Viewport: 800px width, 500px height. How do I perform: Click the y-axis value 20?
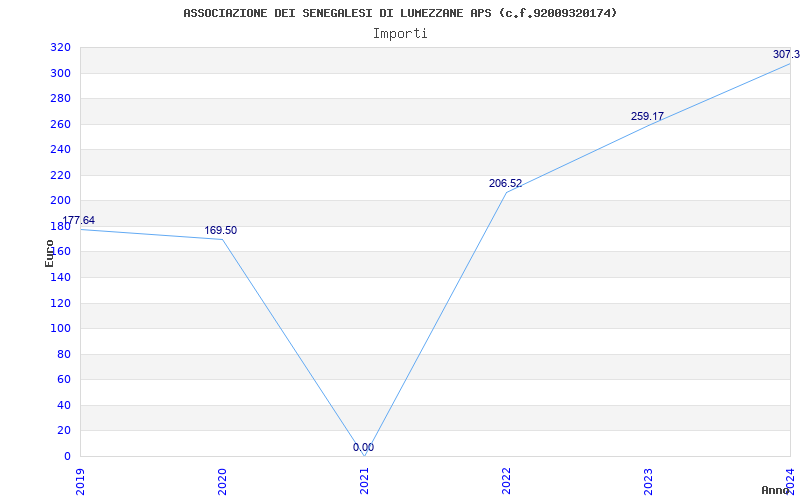click(64, 431)
